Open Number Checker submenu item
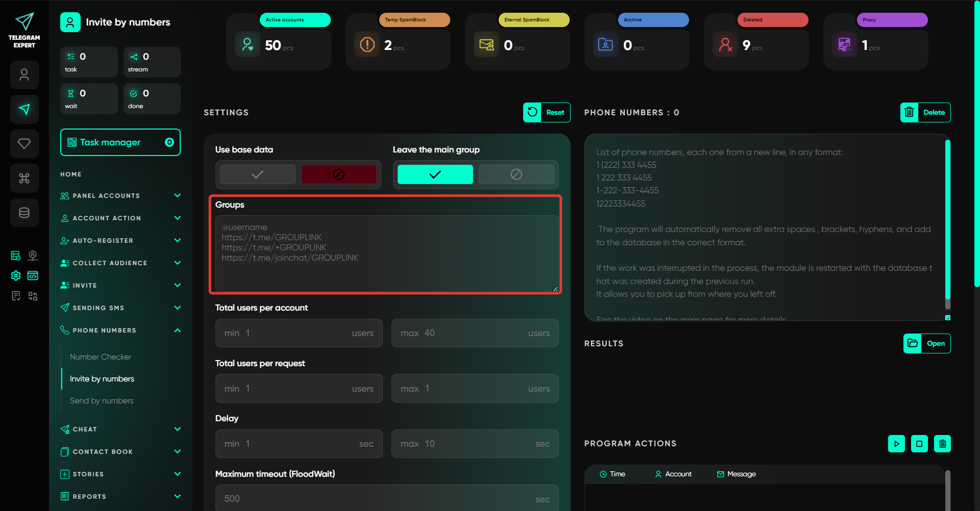The width and height of the screenshot is (980, 511). pyautogui.click(x=101, y=357)
